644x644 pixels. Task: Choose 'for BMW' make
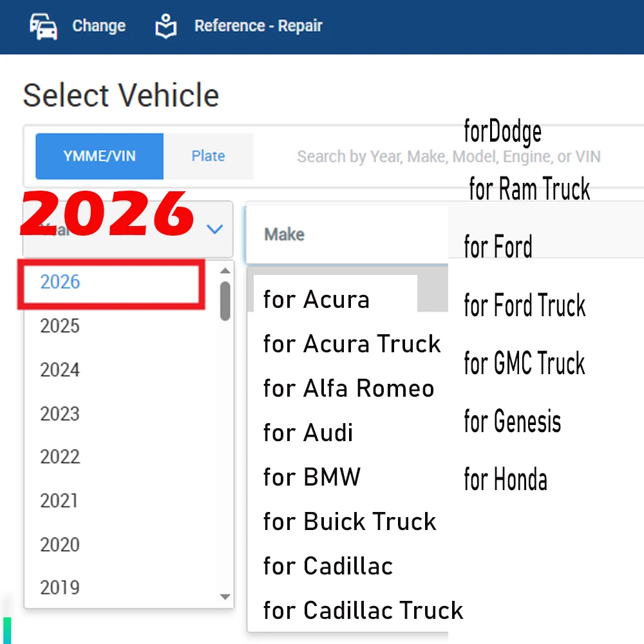pos(312,477)
